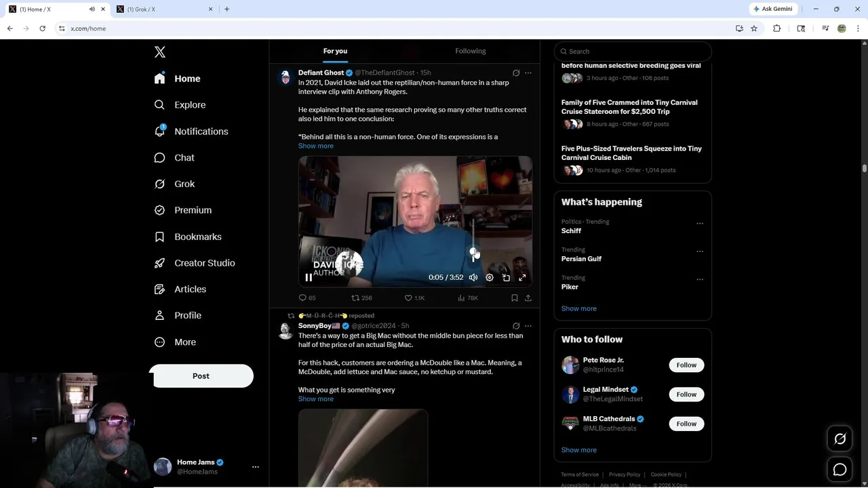Open more options on SonnyBoy post

[x=528, y=326]
